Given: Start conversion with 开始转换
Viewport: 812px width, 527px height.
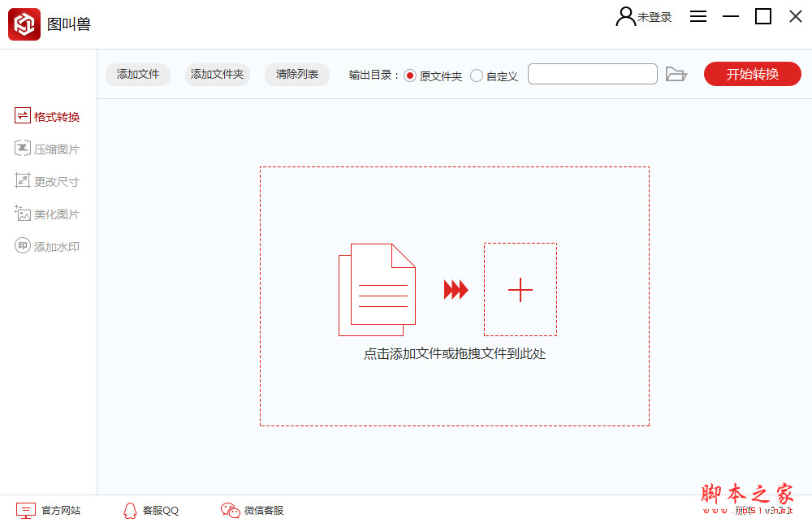Looking at the screenshot, I should pos(752,73).
